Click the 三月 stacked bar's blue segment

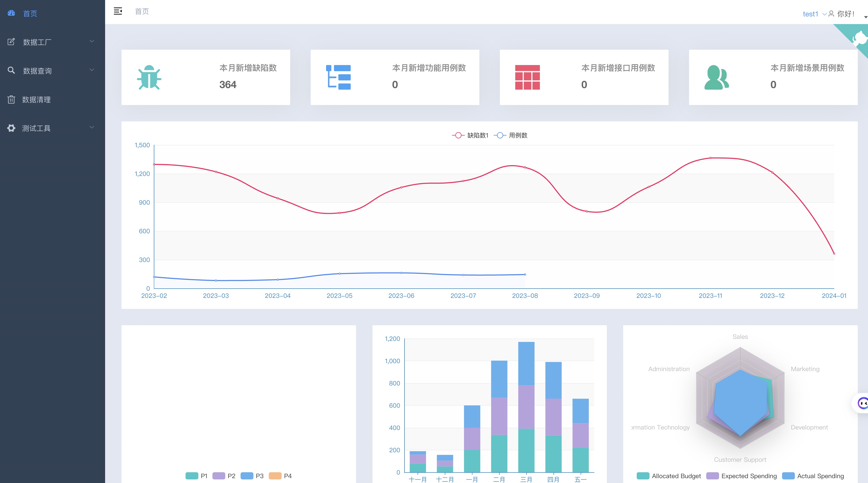526,363
